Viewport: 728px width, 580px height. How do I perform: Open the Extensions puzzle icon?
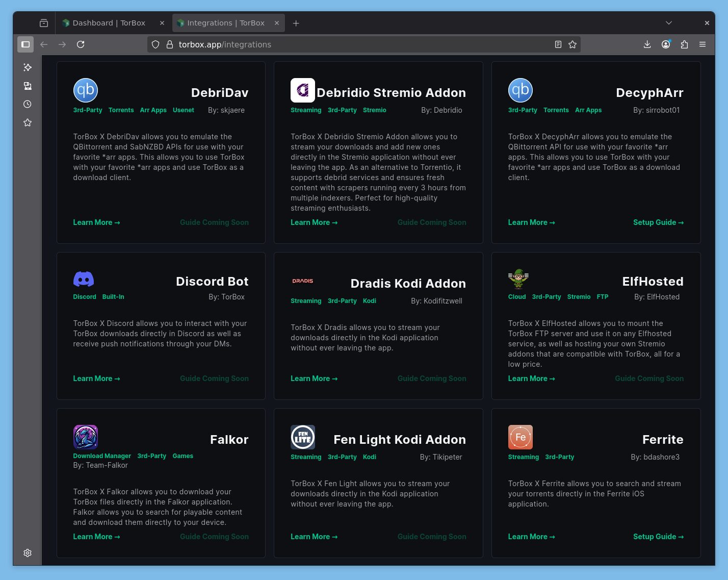(x=684, y=44)
